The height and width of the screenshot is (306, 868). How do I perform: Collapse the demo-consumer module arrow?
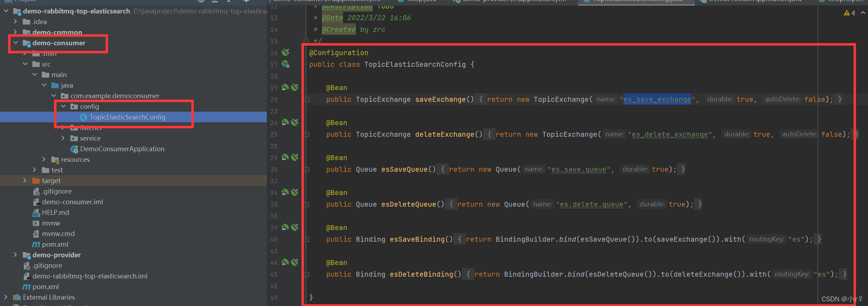16,43
